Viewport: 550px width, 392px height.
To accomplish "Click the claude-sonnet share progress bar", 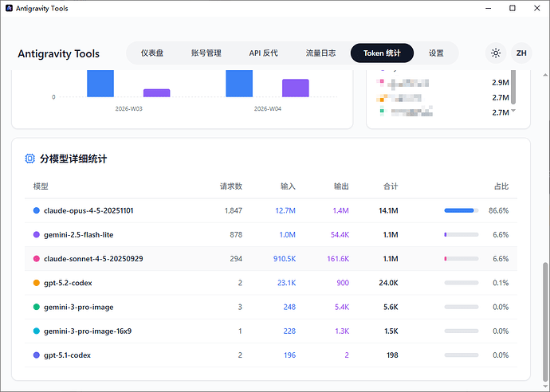I will 462,259.
